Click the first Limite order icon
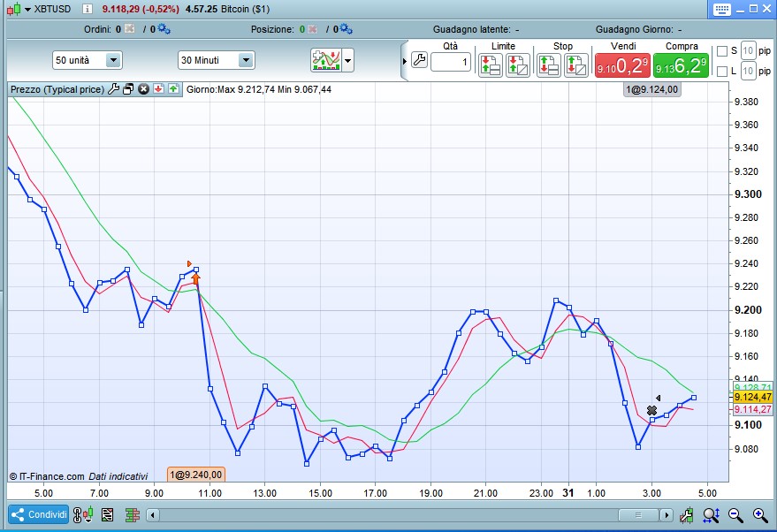The height and width of the screenshot is (532, 777). click(490, 65)
